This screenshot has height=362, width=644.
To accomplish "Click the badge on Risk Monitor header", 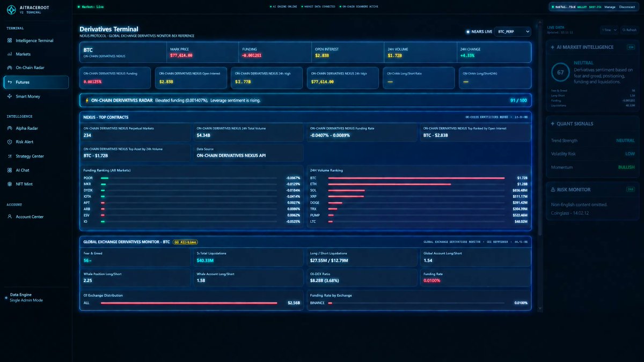I will click(x=631, y=189).
